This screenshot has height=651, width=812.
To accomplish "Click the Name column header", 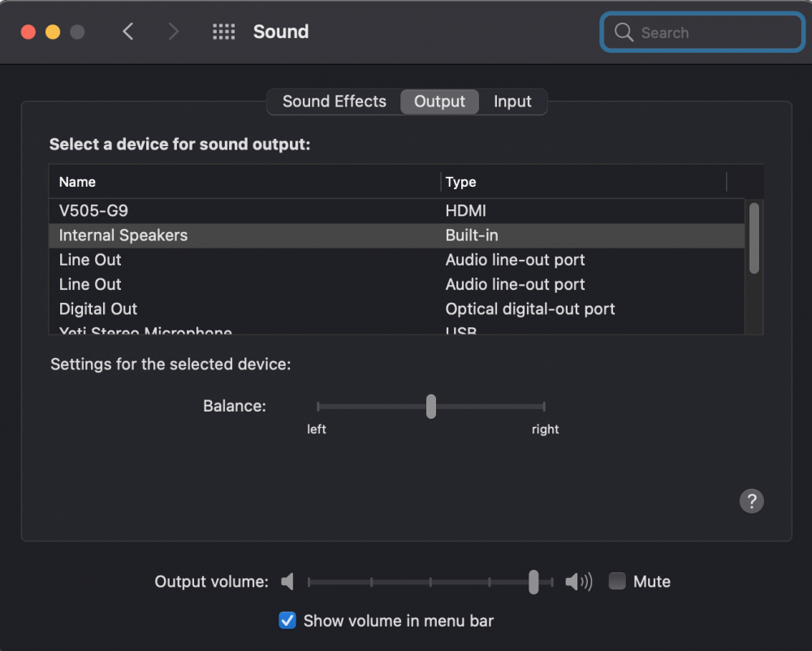I will 244,182.
